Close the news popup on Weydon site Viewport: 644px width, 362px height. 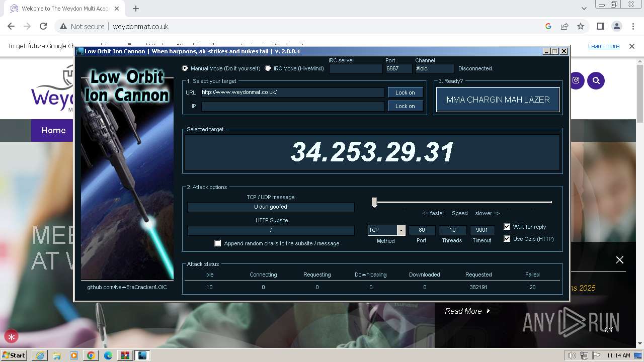620,260
